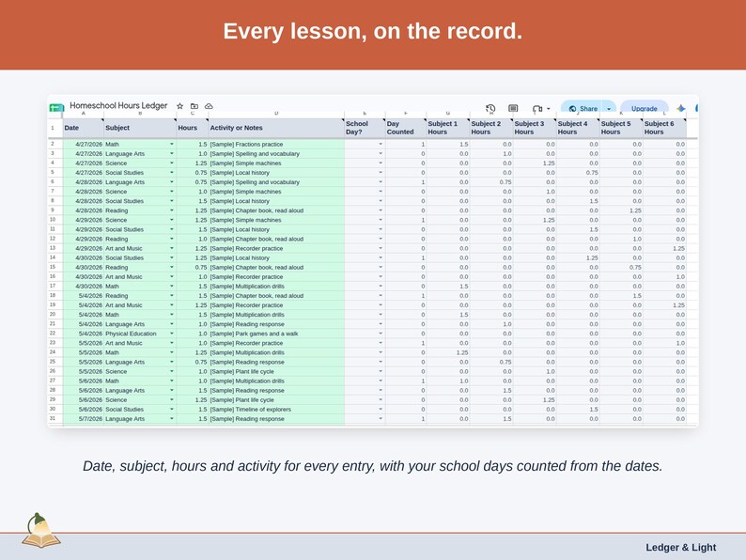Select the Day Counted header cell
The height and width of the screenshot is (560, 746).
pyautogui.click(x=405, y=128)
